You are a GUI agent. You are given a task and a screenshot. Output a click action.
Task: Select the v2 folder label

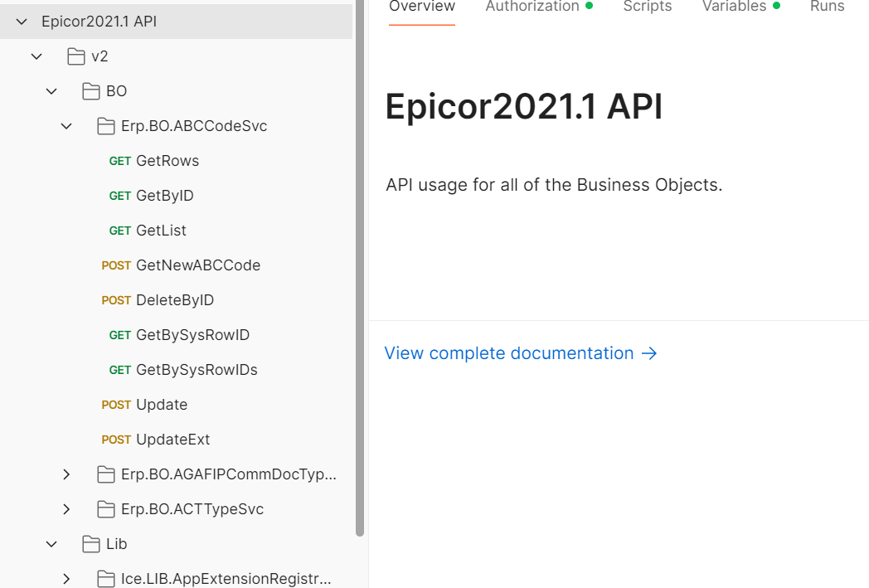[x=100, y=56]
